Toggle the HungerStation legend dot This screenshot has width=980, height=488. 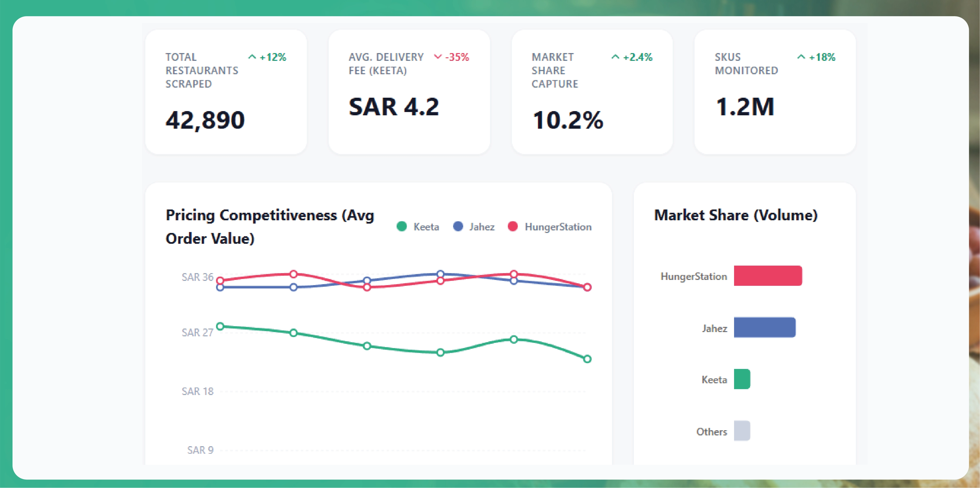512,227
